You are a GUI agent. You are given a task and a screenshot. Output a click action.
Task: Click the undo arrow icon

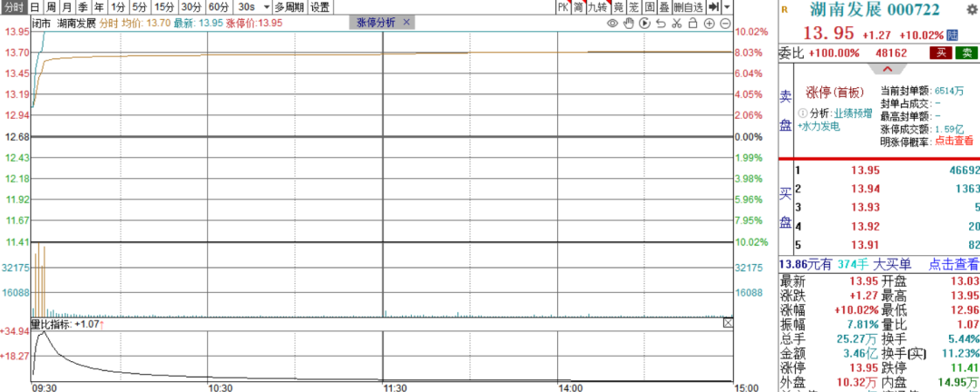(661, 23)
